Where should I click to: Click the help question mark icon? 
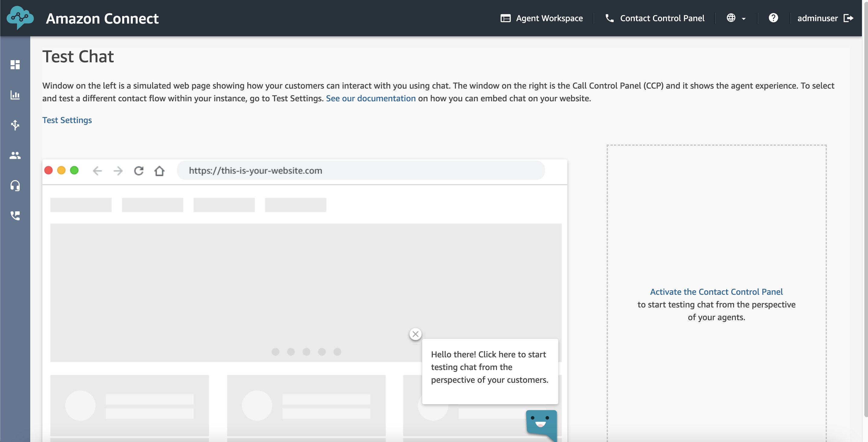point(773,18)
